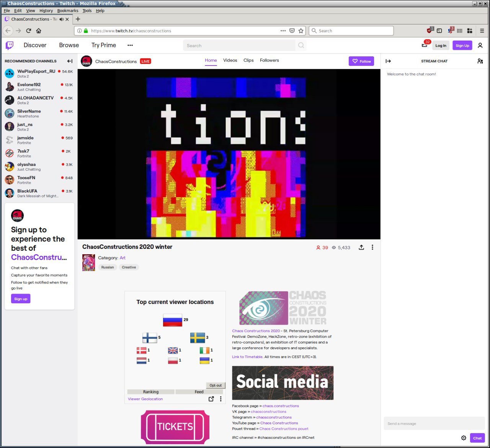Switch to the Clips tab
Screen dimensions: 490x448
(248, 60)
